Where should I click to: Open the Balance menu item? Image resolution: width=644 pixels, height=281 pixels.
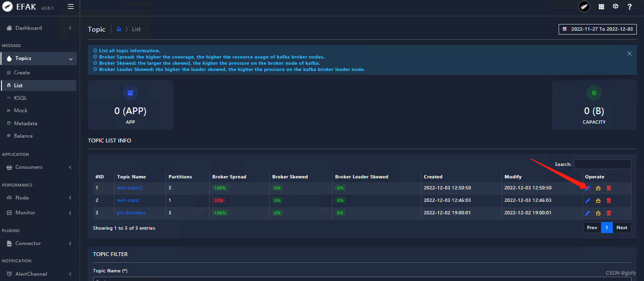(x=24, y=136)
